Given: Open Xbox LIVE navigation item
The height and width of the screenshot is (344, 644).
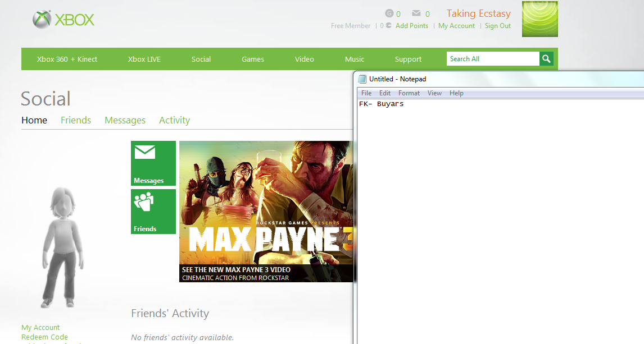Looking at the screenshot, I should (144, 59).
